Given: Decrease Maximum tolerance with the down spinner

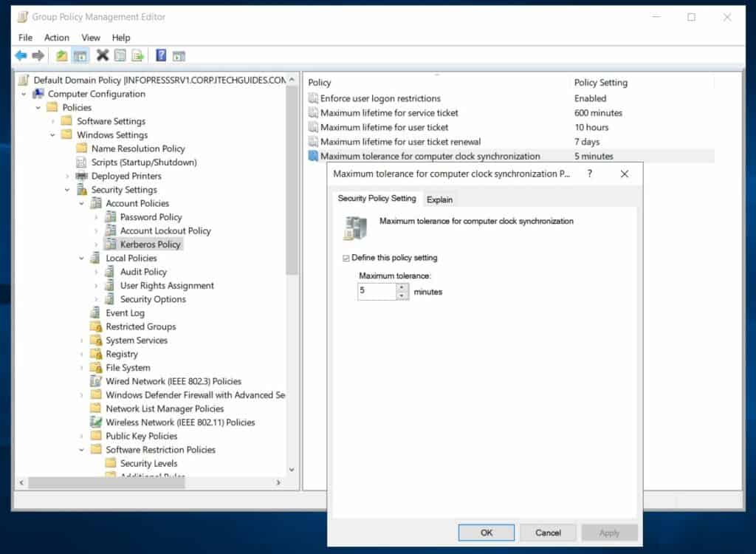Looking at the screenshot, I should tap(402, 295).
